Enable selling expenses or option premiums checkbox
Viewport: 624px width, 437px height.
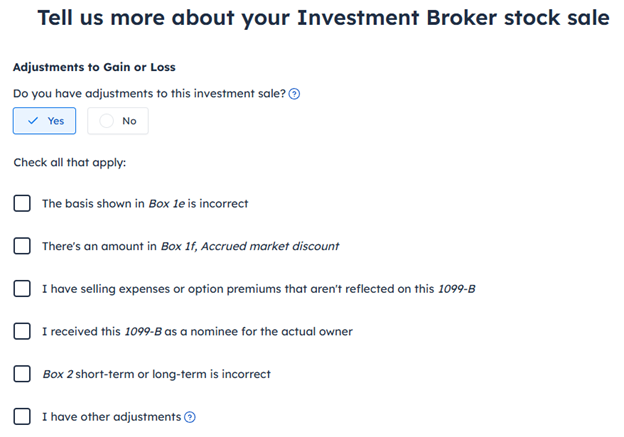[22, 289]
